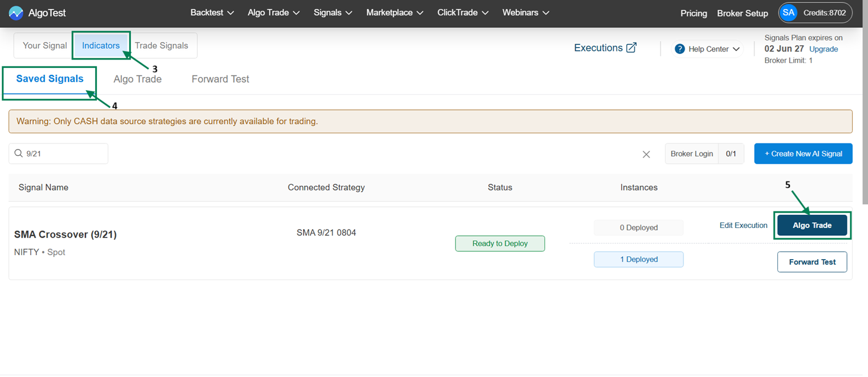This screenshot has width=868, height=377.
Task: Open the Algo Trade navigation dropdown
Action: (x=274, y=12)
